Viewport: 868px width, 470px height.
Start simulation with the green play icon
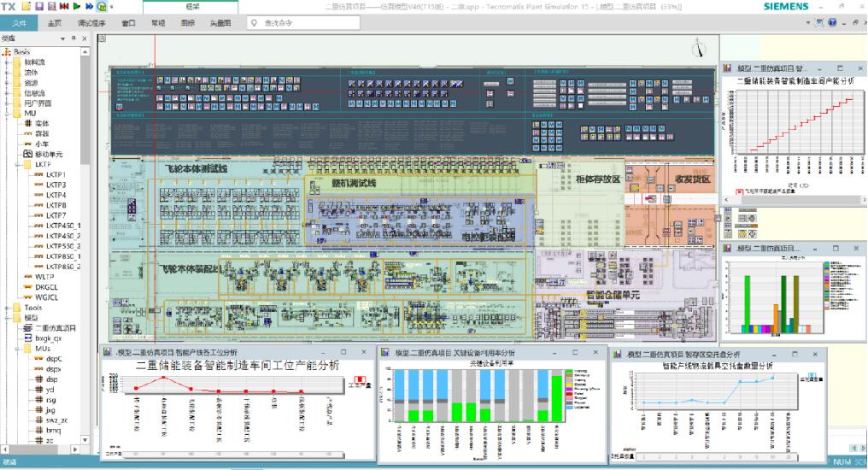click(77, 6)
